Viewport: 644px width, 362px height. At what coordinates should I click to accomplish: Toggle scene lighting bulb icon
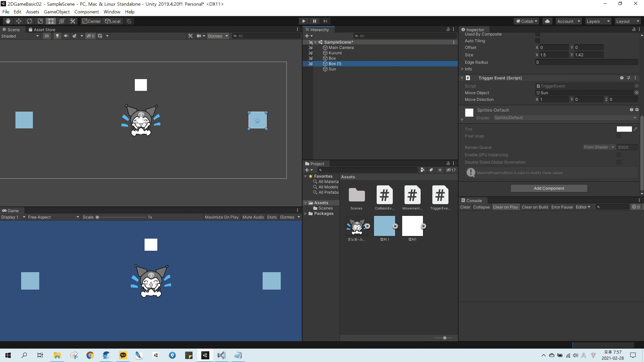tap(57, 36)
